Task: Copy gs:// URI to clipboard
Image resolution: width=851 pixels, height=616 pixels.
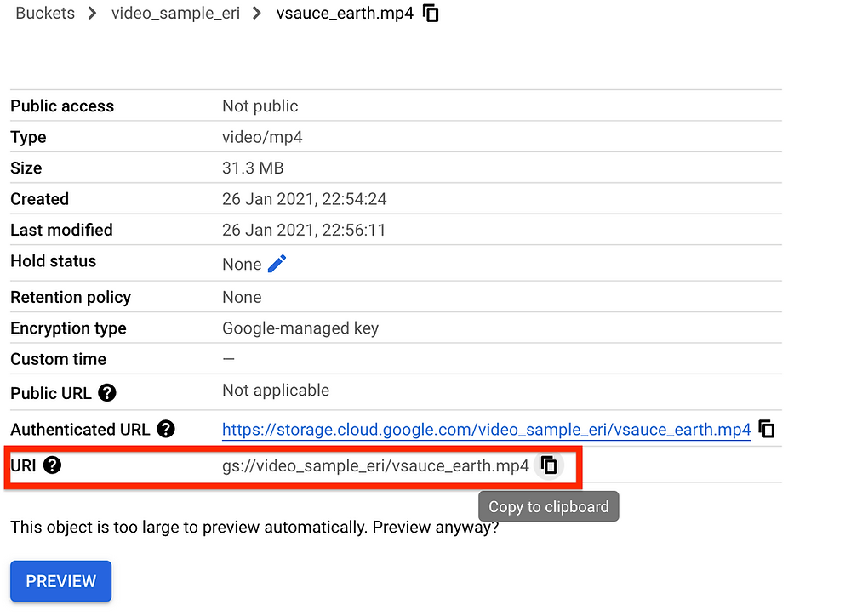Action: pos(549,465)
